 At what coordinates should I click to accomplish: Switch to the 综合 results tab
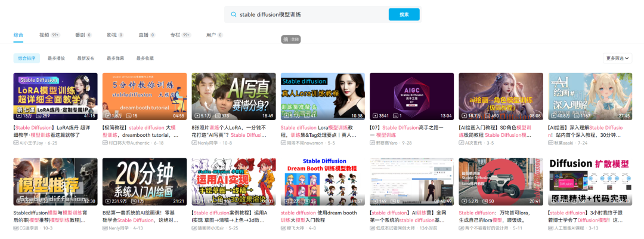(x=18, y=35)
